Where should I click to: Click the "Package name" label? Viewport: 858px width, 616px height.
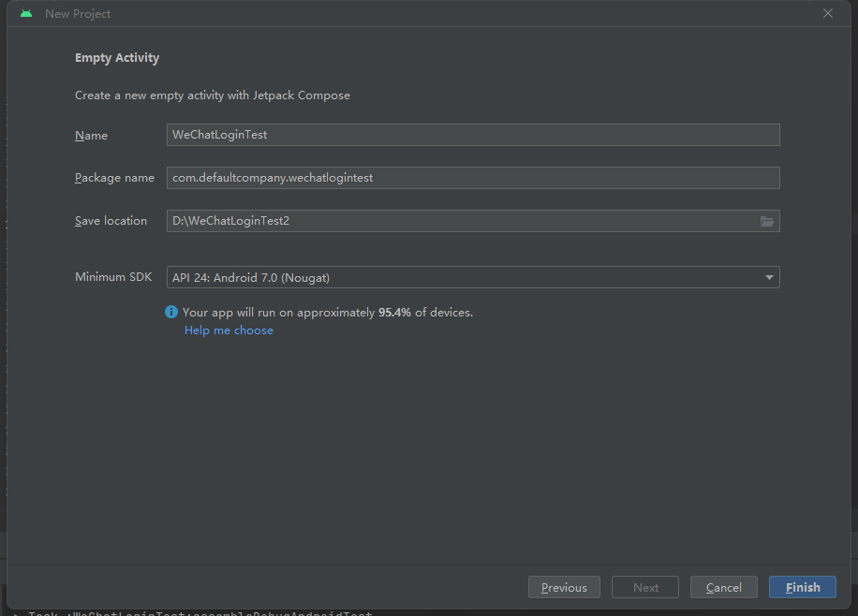(x=114, y=178)
